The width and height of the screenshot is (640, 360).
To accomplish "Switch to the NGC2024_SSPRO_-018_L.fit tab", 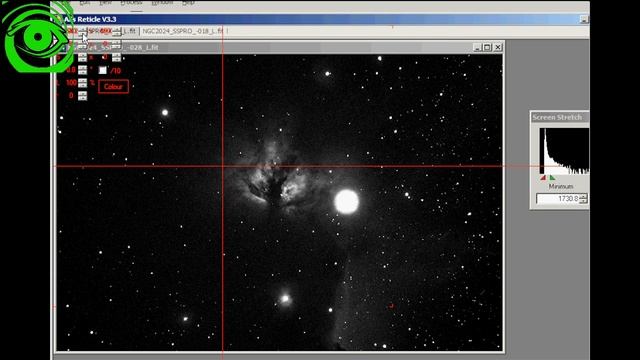I will 183,31.
